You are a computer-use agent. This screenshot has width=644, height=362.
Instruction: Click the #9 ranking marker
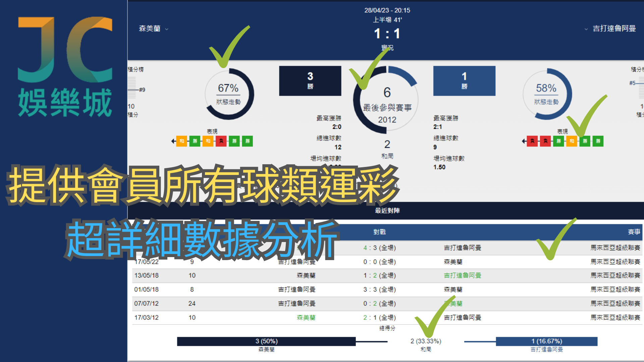pyautogui.click(x=142, y=90)
